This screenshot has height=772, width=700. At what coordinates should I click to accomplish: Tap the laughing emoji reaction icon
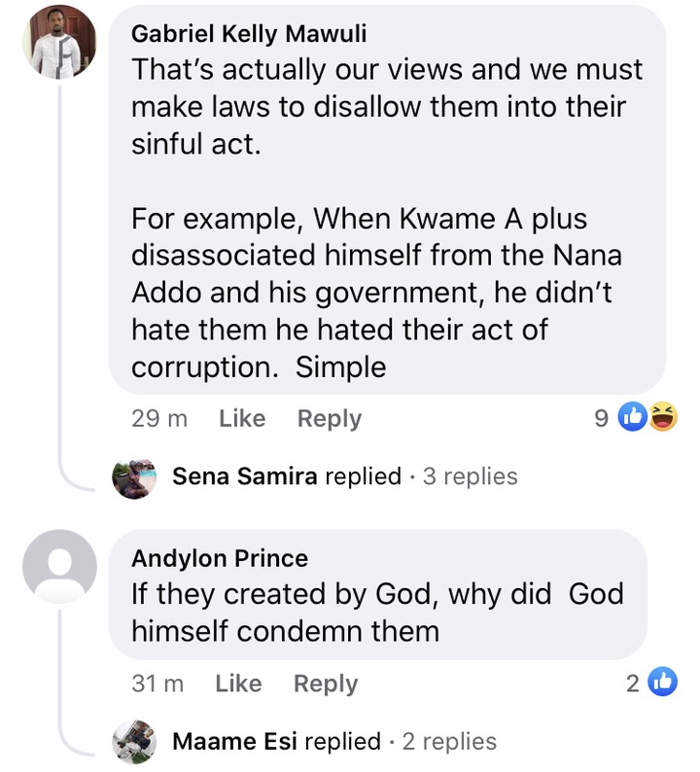coord(662,418)
